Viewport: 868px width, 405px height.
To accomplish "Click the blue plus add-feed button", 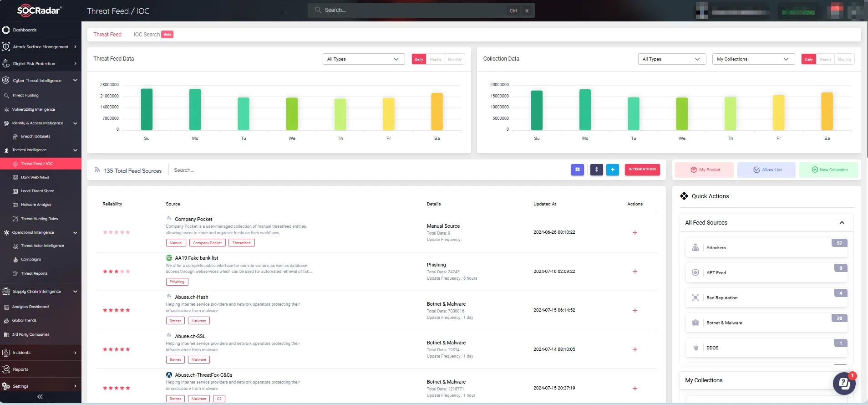I will click(x=613, y=169).
